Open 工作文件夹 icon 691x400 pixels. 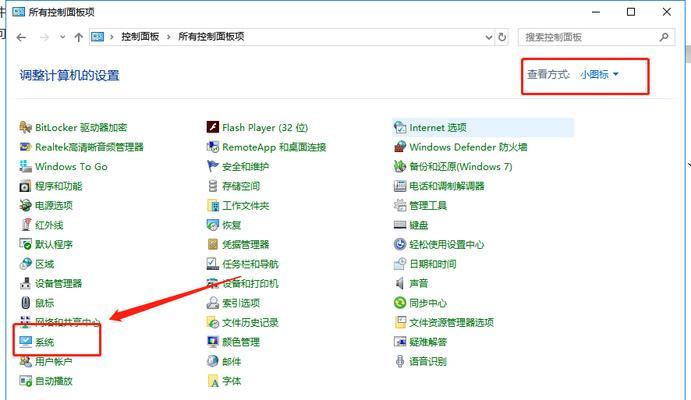click(x=212, y=206)
